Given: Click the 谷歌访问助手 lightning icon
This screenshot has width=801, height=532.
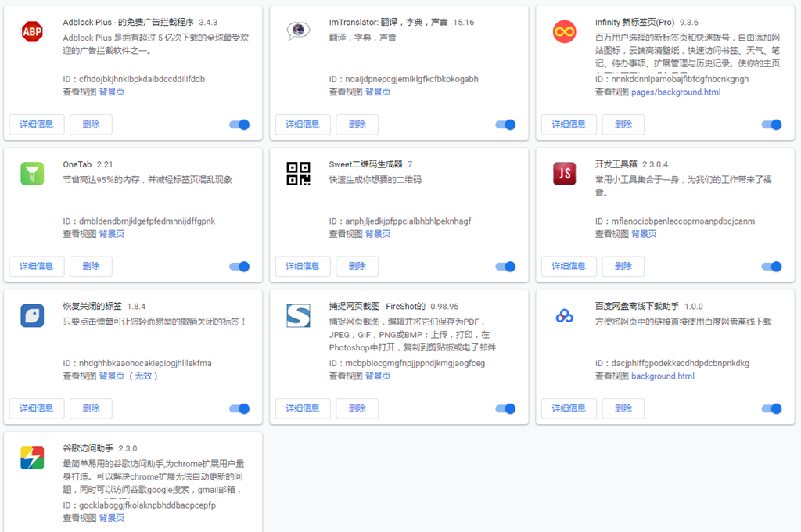Looking at the screenshot, I should (32, 458).
